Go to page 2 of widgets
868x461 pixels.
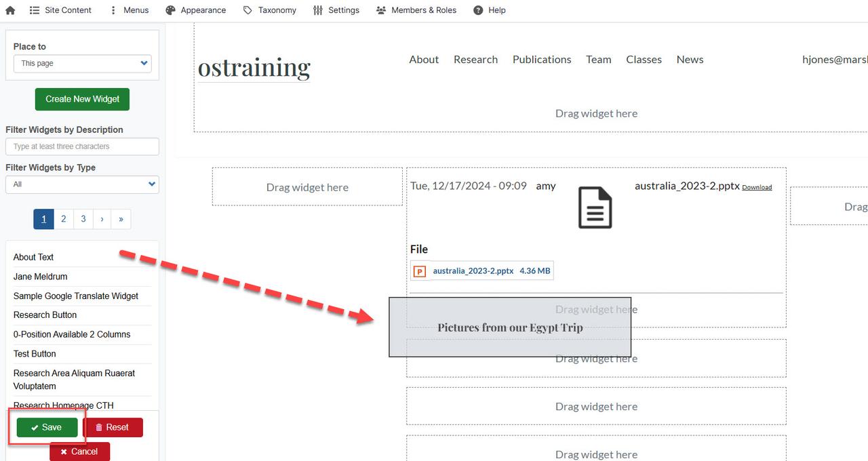63,219
